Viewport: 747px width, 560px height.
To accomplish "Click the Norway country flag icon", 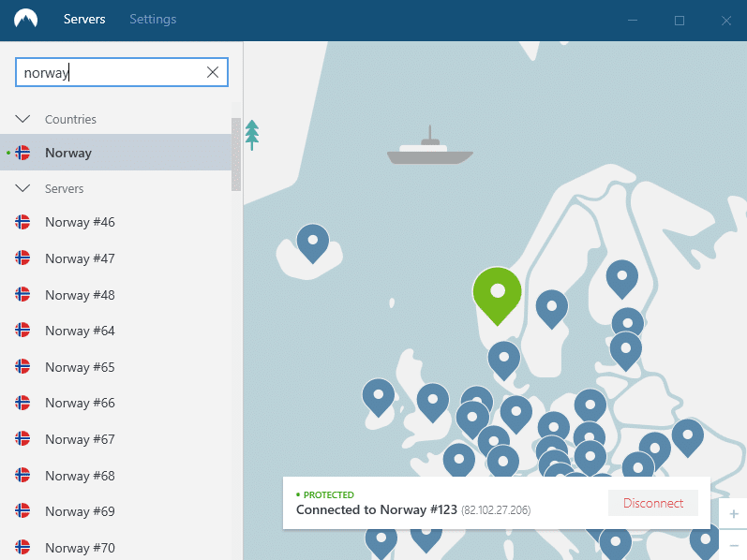I will [x=22, y=153].
